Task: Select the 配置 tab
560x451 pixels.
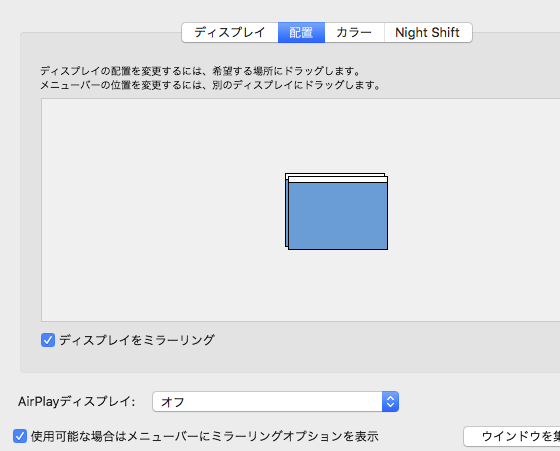Action: [301, 32]
